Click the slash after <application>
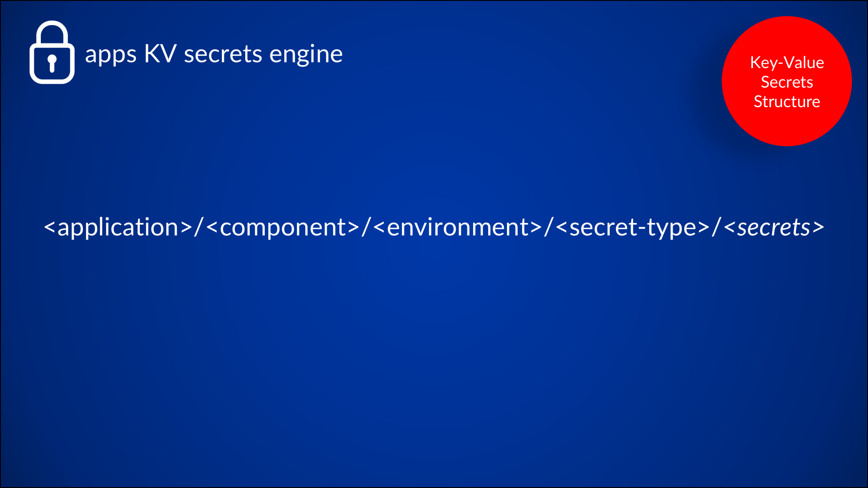This screenshot has height=488, width=868. click(199, 227)
